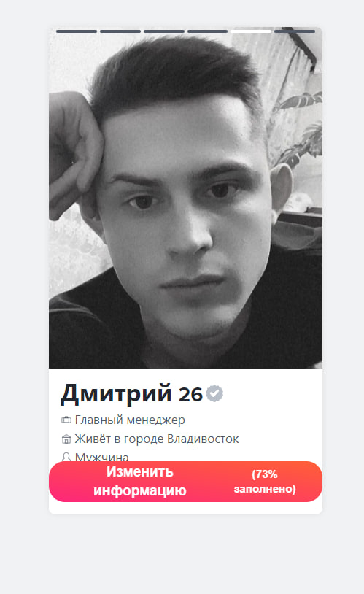
Task: Go to the sixth, last photo indicator segment
Action: click(295, 31)
